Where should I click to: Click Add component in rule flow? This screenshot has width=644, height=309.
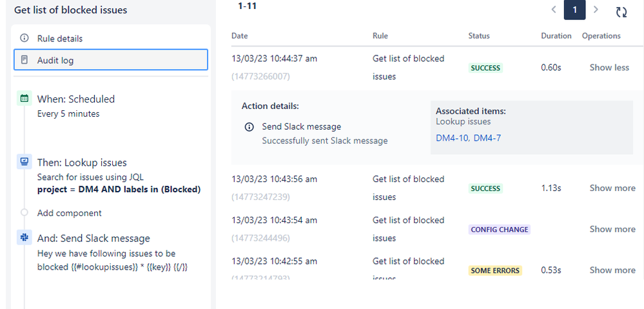[70, 213]
